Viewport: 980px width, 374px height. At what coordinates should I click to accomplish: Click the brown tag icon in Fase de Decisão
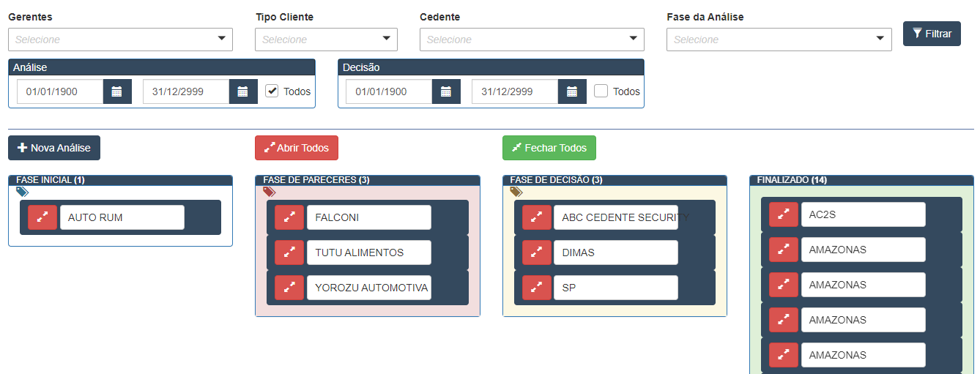pyautogui.click(x=516, y=192)
